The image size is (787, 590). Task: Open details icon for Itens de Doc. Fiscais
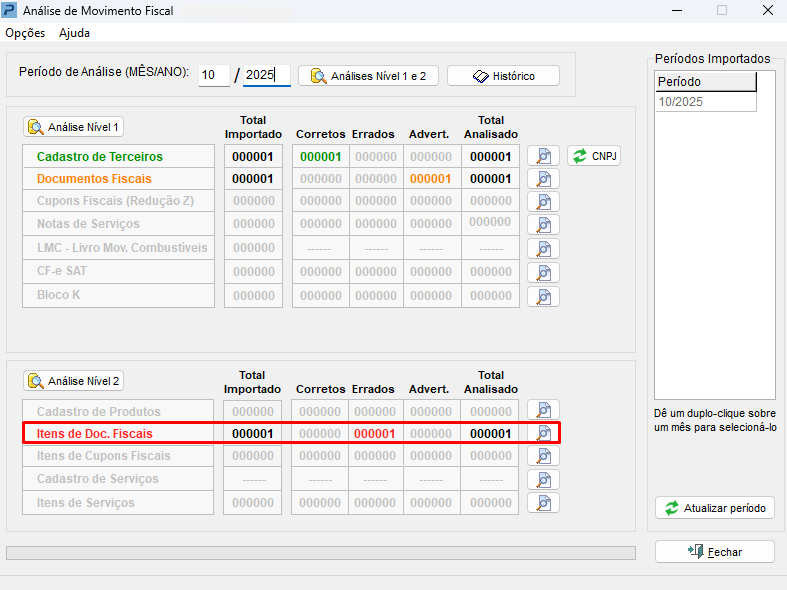543,433
